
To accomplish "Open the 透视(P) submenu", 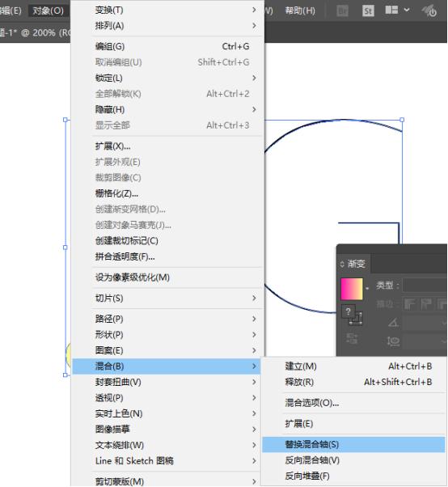I will tap(168, 398).
